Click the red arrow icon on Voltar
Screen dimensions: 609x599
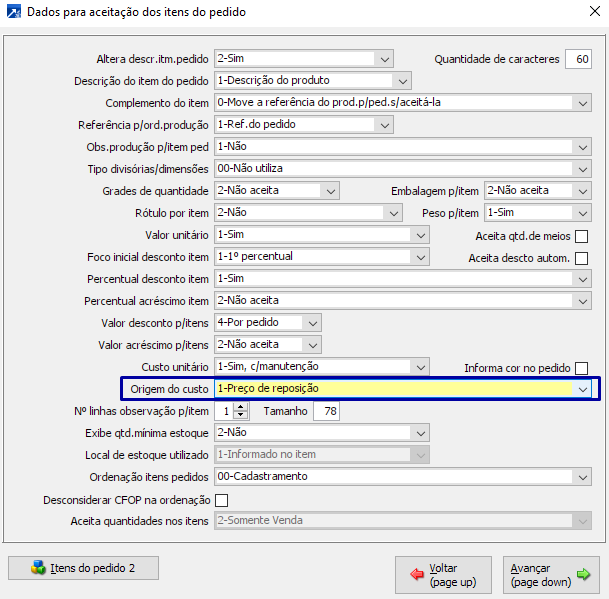(417, 574)
